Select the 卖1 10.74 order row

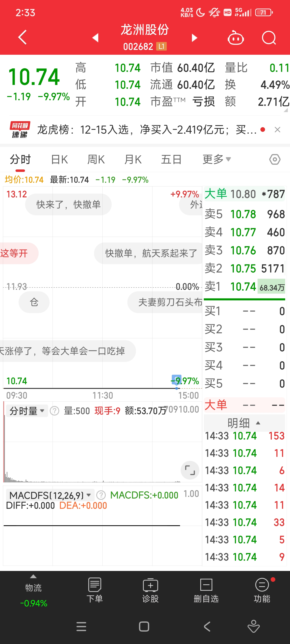tap(244, 287)
